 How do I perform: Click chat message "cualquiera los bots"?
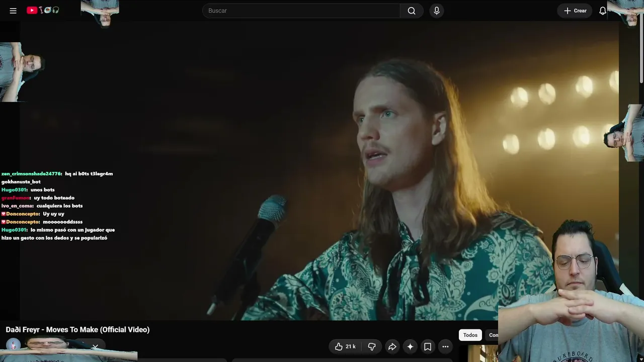pos(59,206)
